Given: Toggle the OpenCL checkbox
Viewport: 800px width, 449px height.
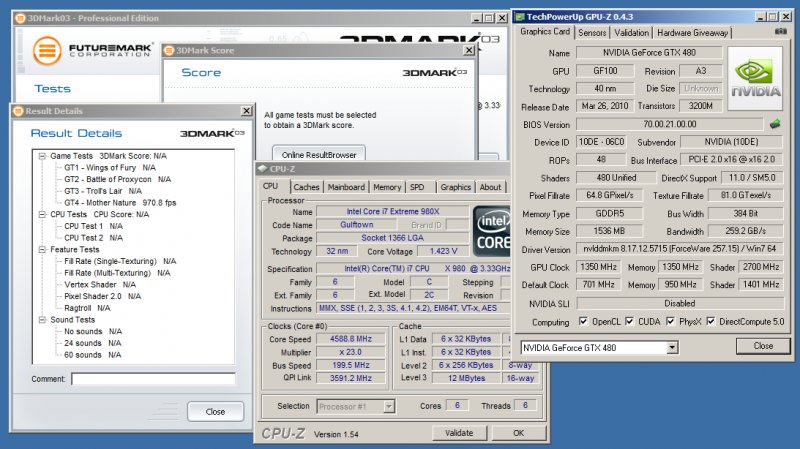Looking at the screenshot, I should (x=583, y=321).
